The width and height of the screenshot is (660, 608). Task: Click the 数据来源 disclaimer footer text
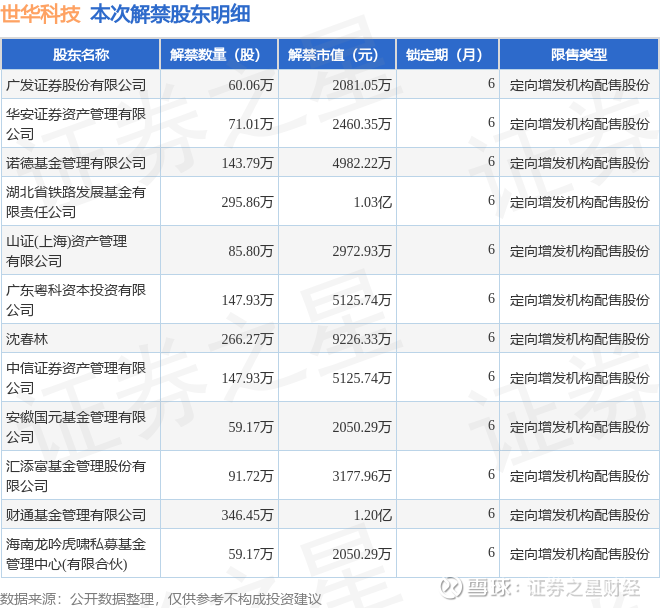(x=161, y=599)
